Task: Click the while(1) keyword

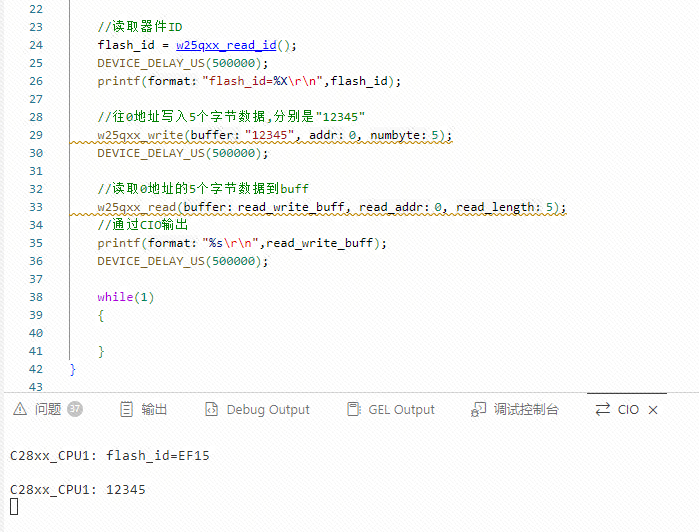Action: point(126,297)
